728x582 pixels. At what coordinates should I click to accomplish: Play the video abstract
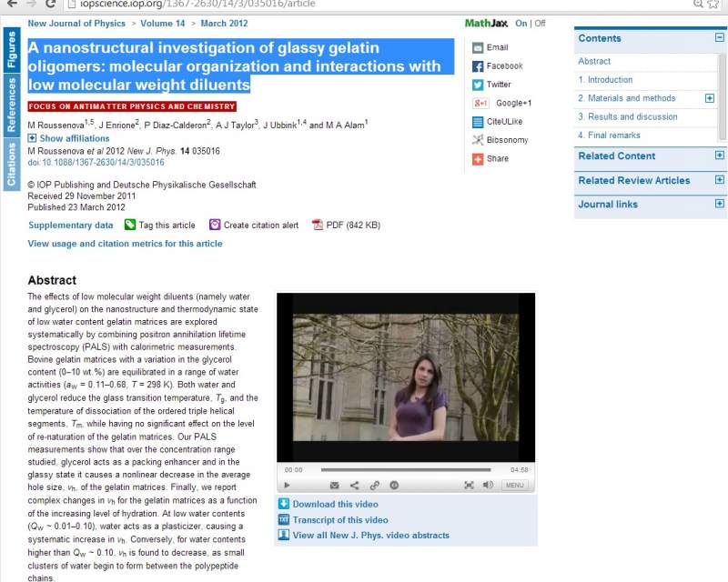click(287, 486)
